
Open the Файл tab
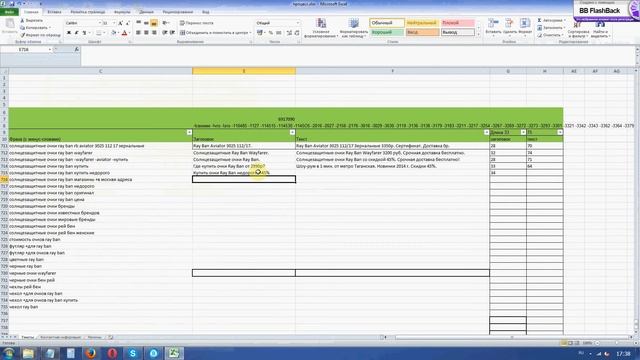click(9, 12)
